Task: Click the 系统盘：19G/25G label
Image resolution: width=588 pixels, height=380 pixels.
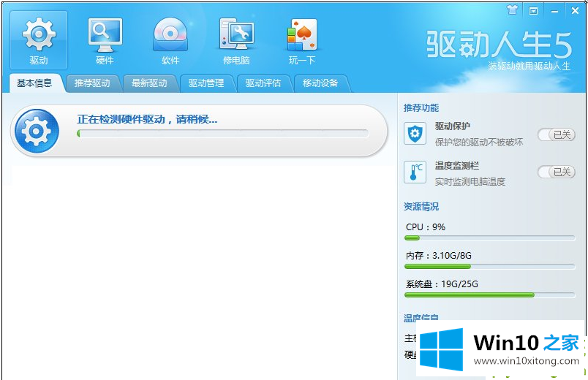Action: [x=442, y=284]
